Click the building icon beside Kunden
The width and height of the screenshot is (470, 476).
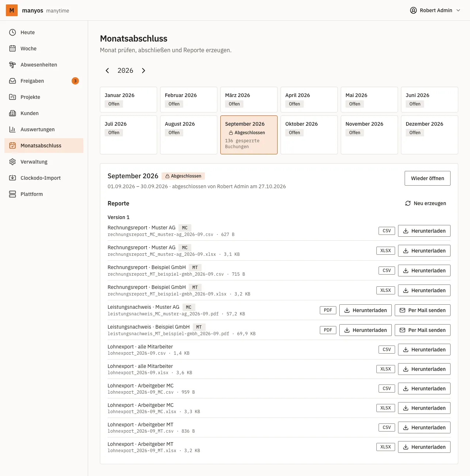(12, 113)
